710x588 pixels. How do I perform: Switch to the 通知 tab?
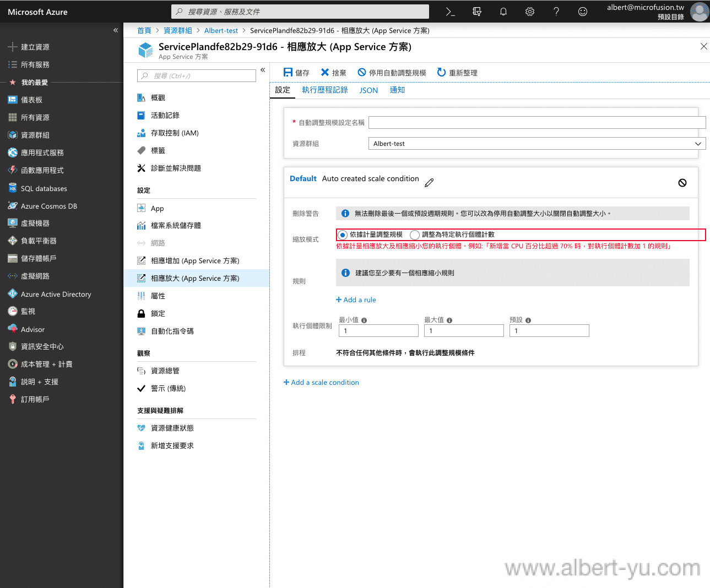(x=397, y=90)
